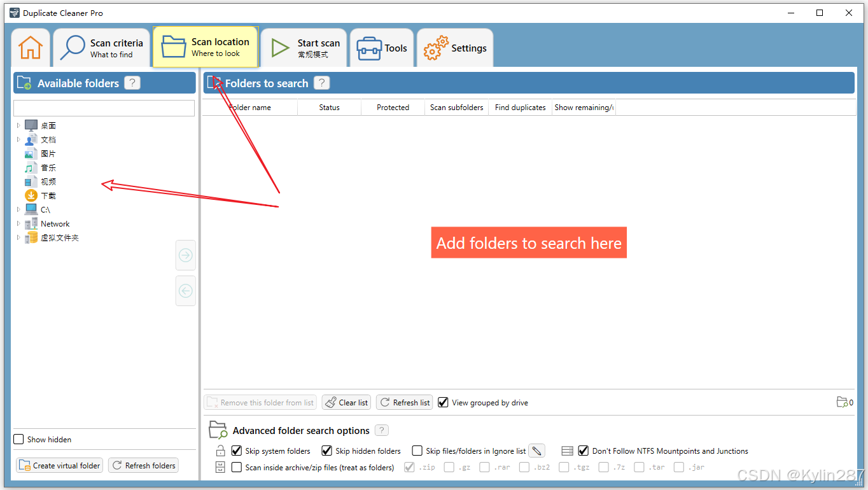Toggle the Show hidden checkbox
Screen dimensions: 868x490
pos(19,439)
